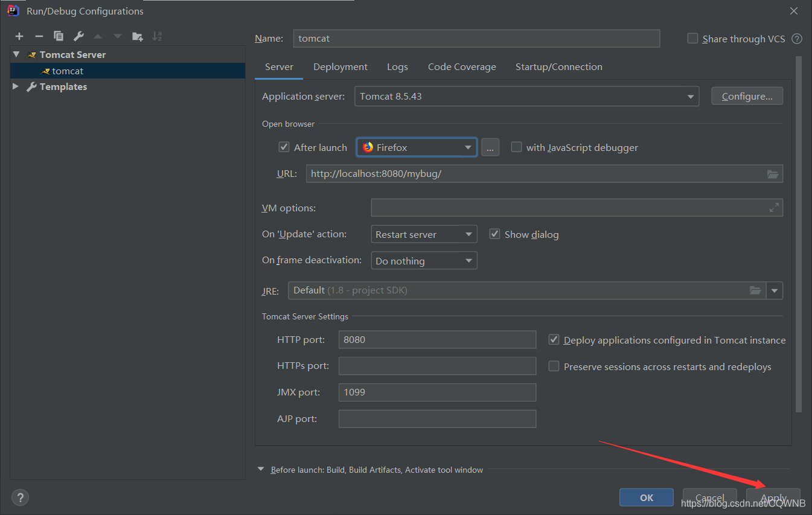Image resolution: width=812 pixels, height=515 pixels.
Task: Open On 'Update' action dropdown
Action: 424,234
